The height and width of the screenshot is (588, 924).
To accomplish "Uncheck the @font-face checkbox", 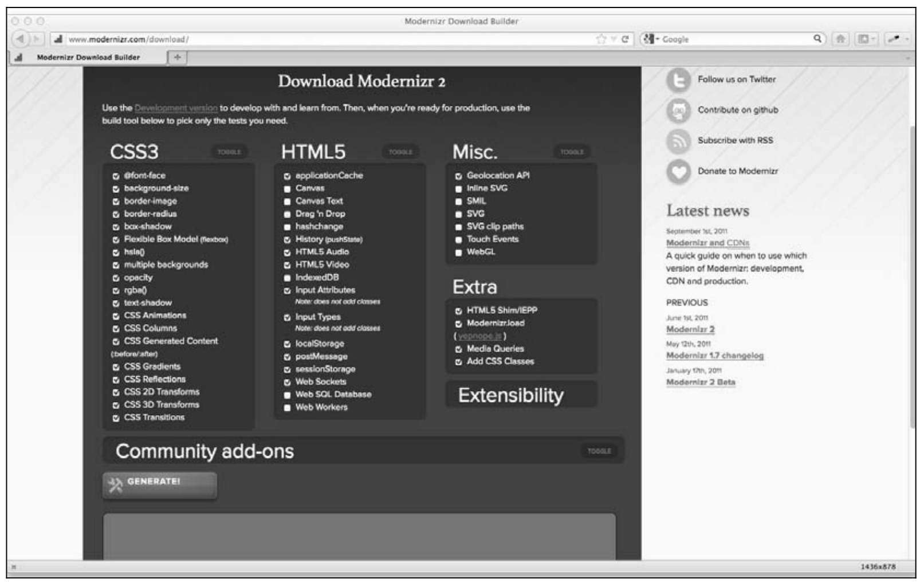I will point(116,176).
